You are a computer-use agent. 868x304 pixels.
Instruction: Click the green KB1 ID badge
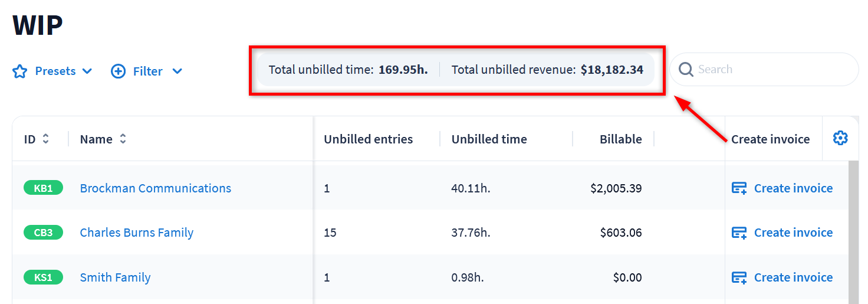point(43,188)
